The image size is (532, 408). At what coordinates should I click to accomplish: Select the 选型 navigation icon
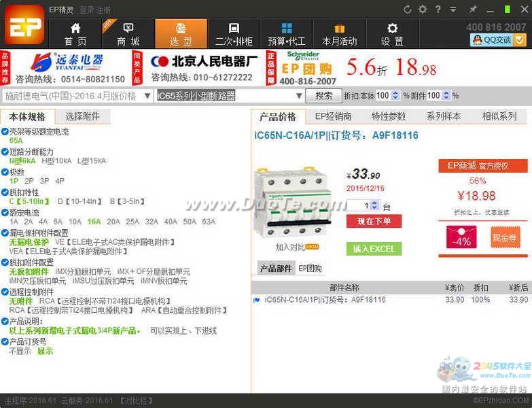click(x=181, y=28)
